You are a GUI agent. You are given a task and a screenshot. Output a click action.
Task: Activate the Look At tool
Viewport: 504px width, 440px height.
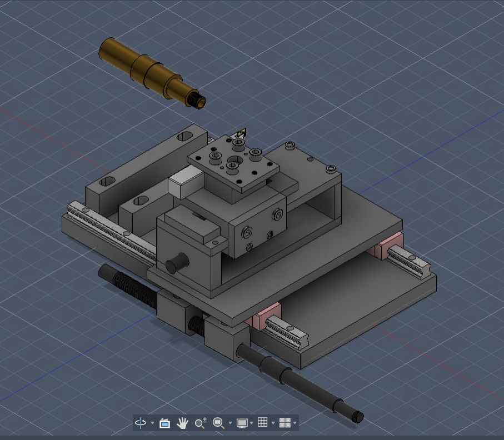click(164, 423)
